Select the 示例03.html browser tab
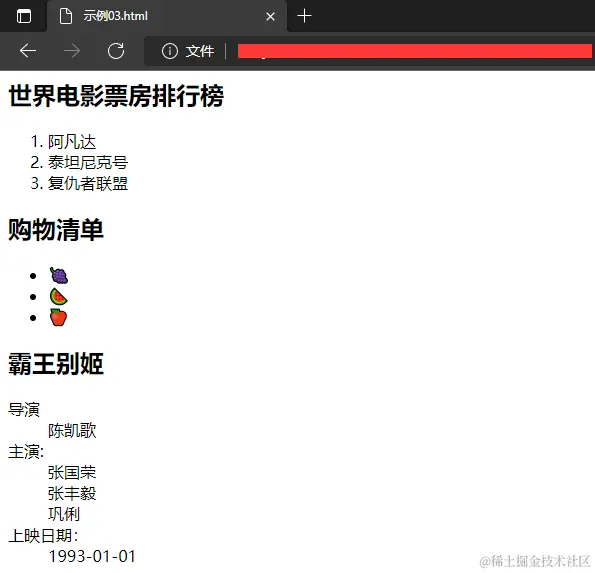 click(167, 16)
